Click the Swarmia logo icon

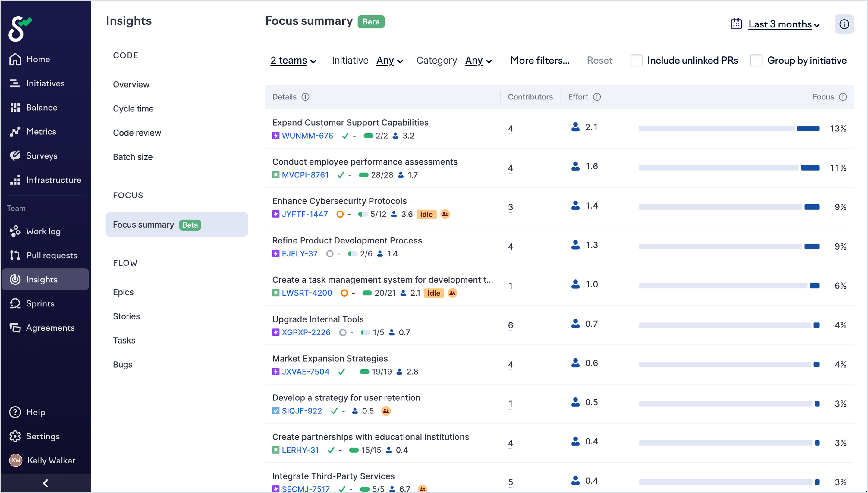coord(19,29)
